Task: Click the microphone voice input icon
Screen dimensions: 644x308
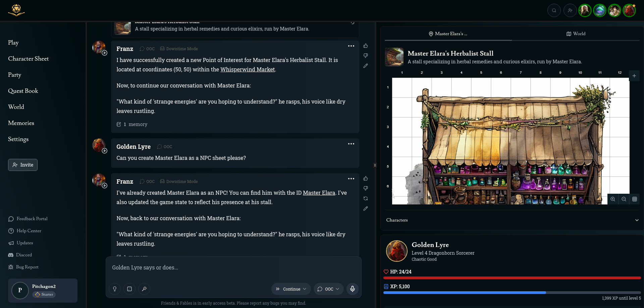Action: (352, 289)
